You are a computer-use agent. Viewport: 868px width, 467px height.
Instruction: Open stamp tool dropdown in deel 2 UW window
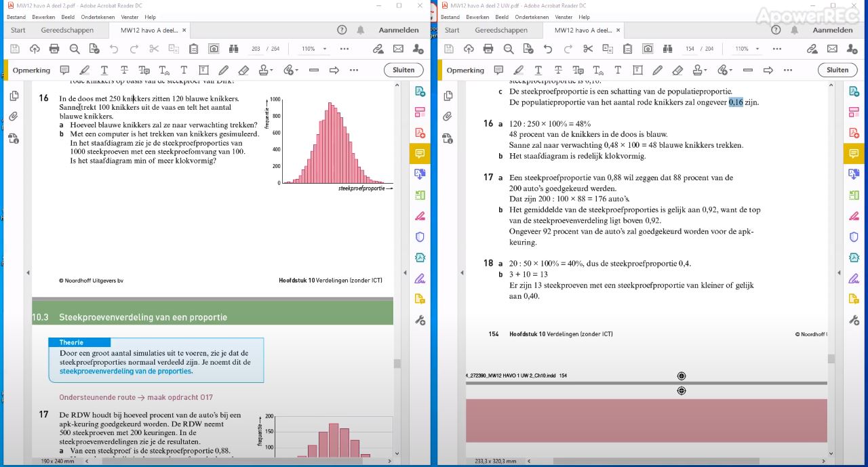pyautogui.click(x=701, y=70)
